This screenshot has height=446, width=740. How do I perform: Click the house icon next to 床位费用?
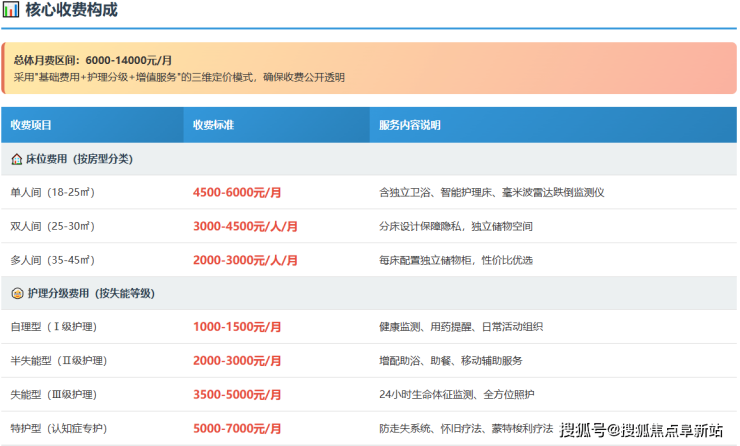pos(16,159)
